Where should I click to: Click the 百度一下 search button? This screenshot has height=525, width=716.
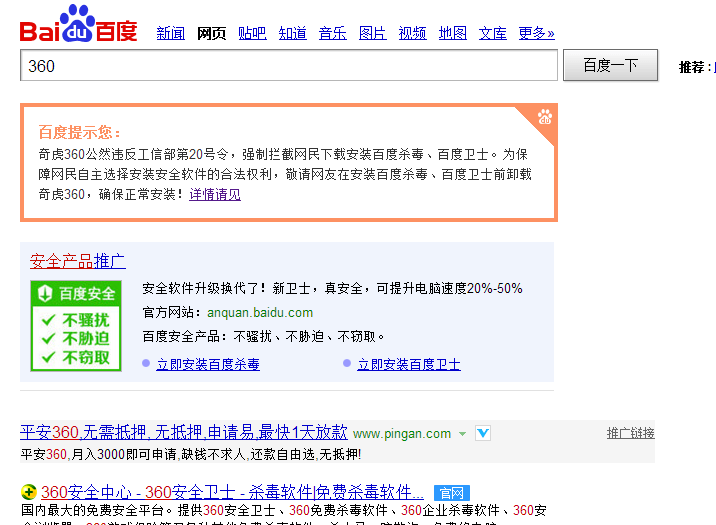[611, 65]
